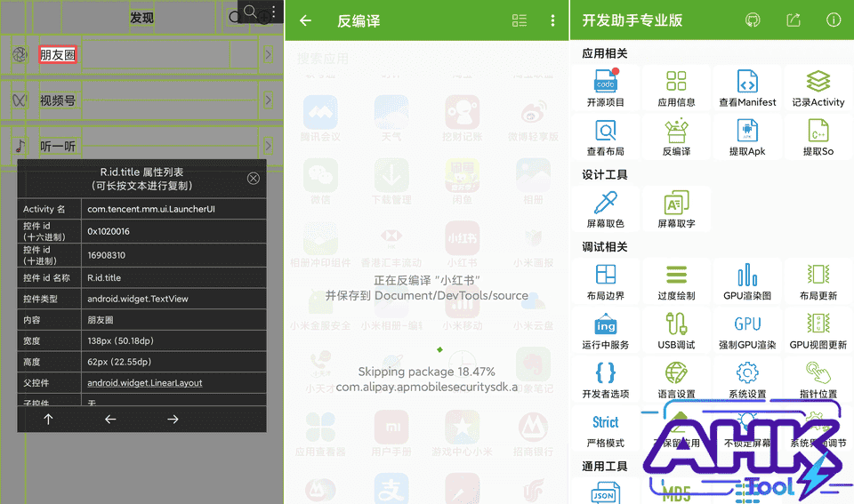Screen dimensions: 854x504
Task: Open 运行中服务 running services
Action: (605, 331)
